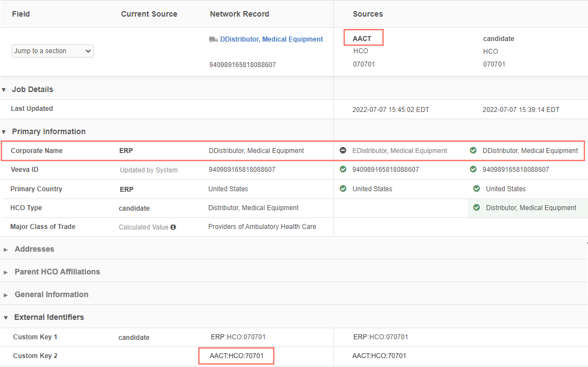
Task: Collapse the Job Details section
Action: coord(4,90)
